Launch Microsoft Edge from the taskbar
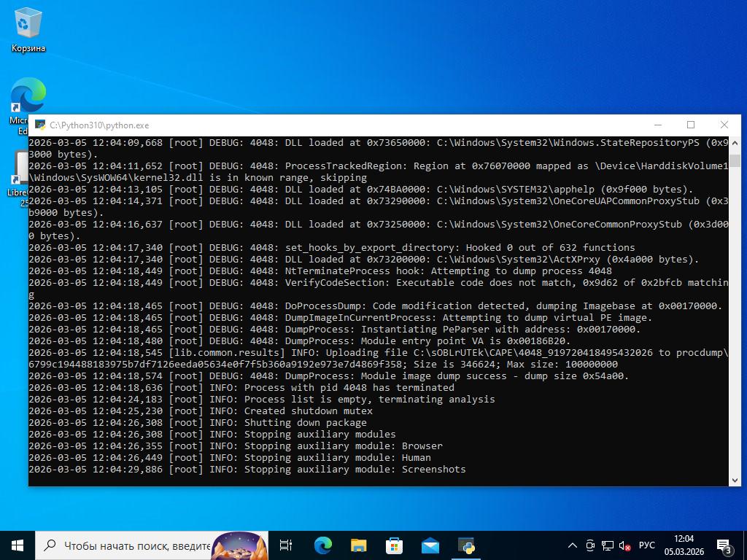The width and height of the screenshot is (747, 560). [x=322, y=545]
